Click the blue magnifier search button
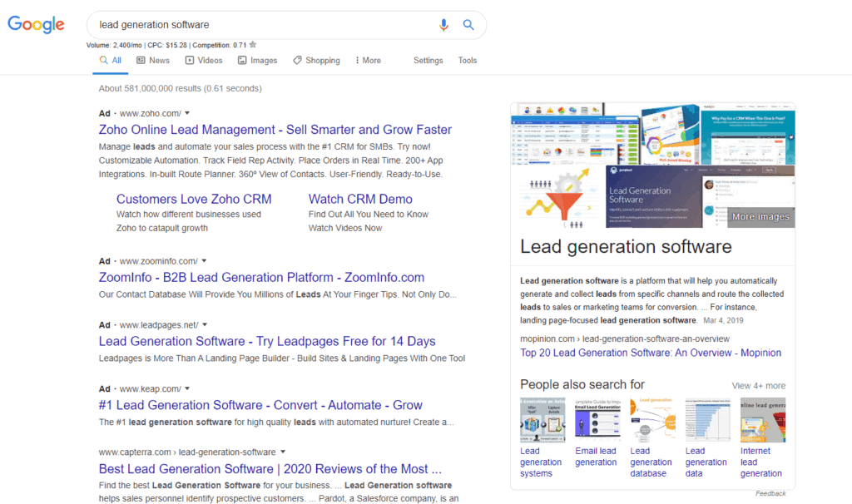Viewport: 852px width, 504px height. (468, 25)
